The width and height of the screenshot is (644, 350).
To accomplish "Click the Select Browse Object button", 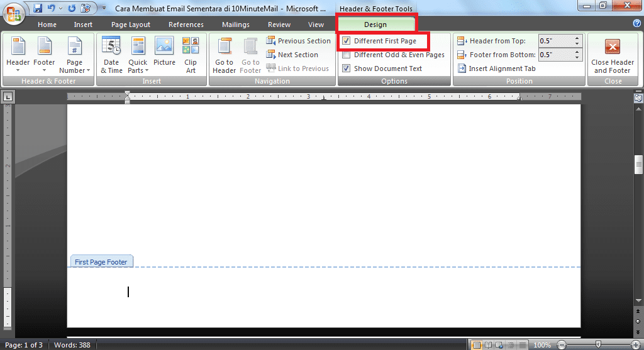I will 638,321.
